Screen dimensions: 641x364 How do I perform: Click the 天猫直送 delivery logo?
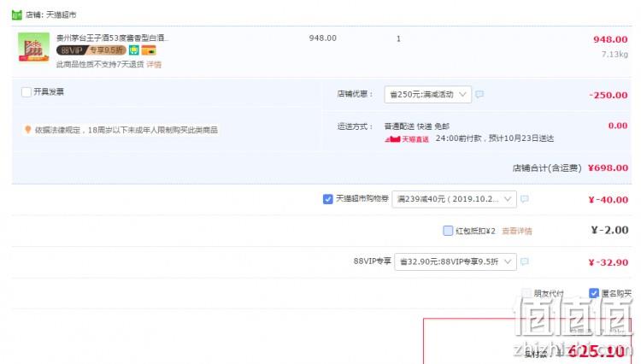407,139
